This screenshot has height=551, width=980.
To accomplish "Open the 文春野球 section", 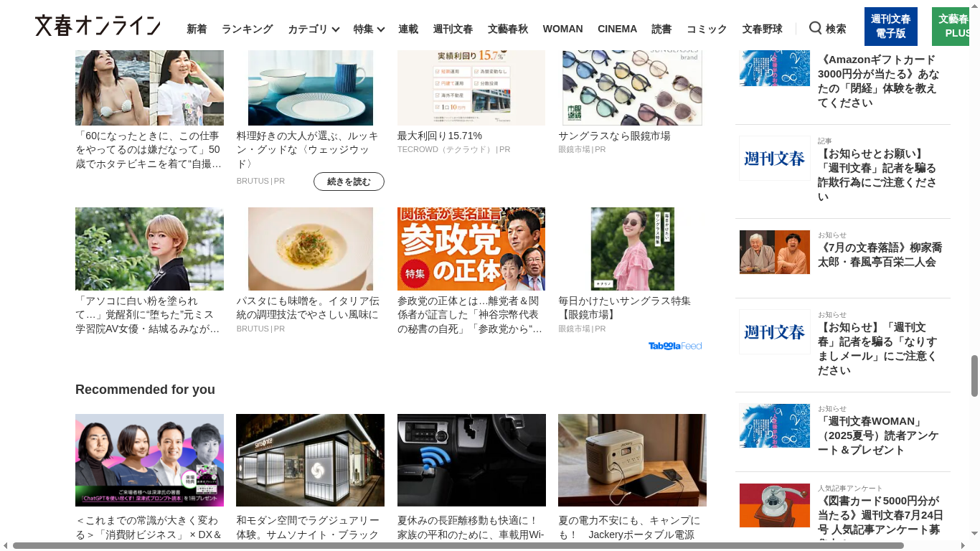I will [x=762, y=29].
